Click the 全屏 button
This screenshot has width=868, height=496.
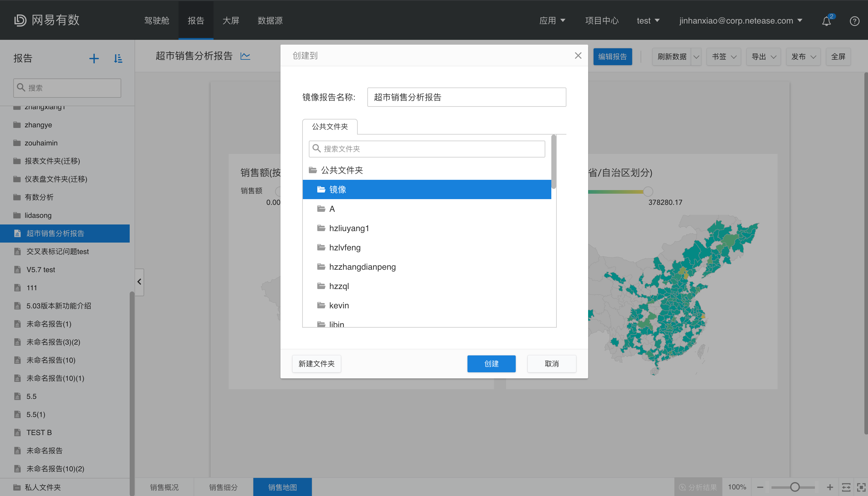[x=838, y=56]
